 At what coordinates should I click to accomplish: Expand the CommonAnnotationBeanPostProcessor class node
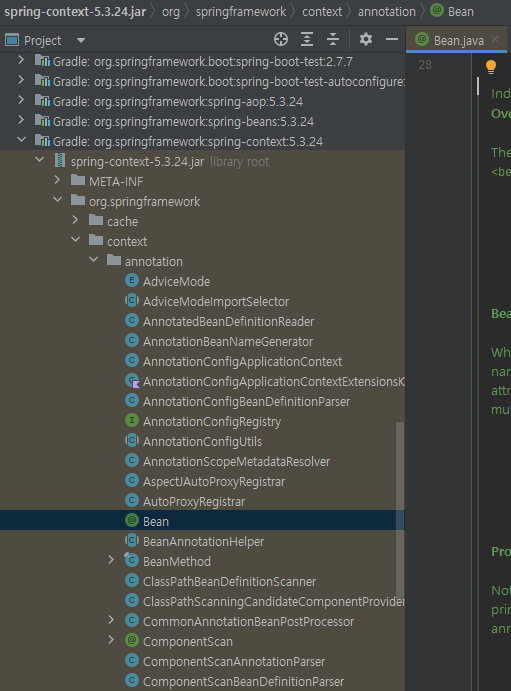tap(111, 620)
